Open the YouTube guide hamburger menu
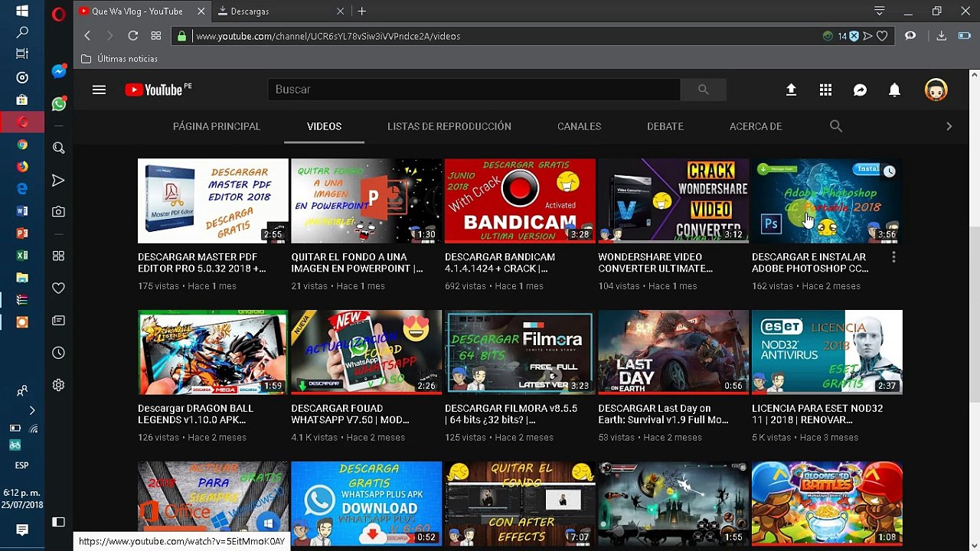Screen dimensions: 980x551 point(99,90)
